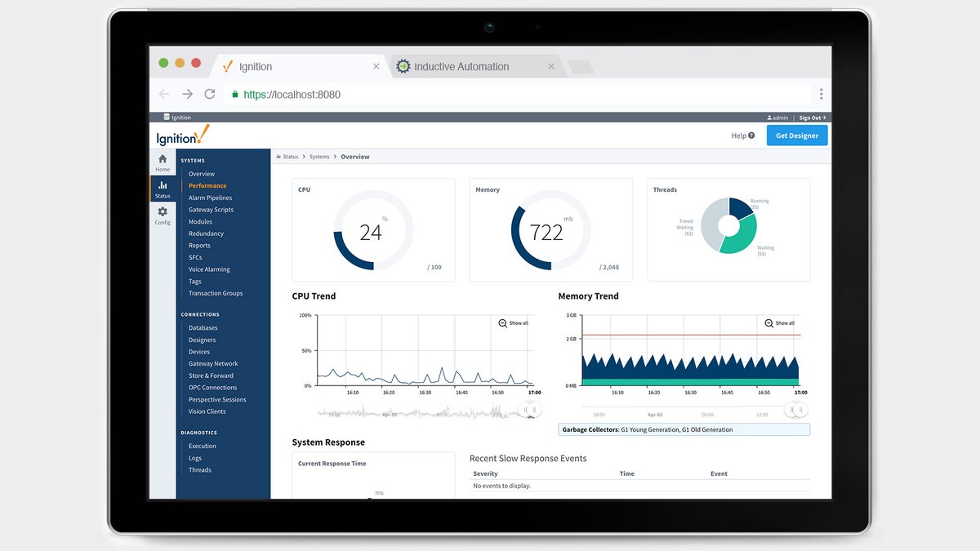
Task: Open the Help link
Action: [x=742, y=136]
